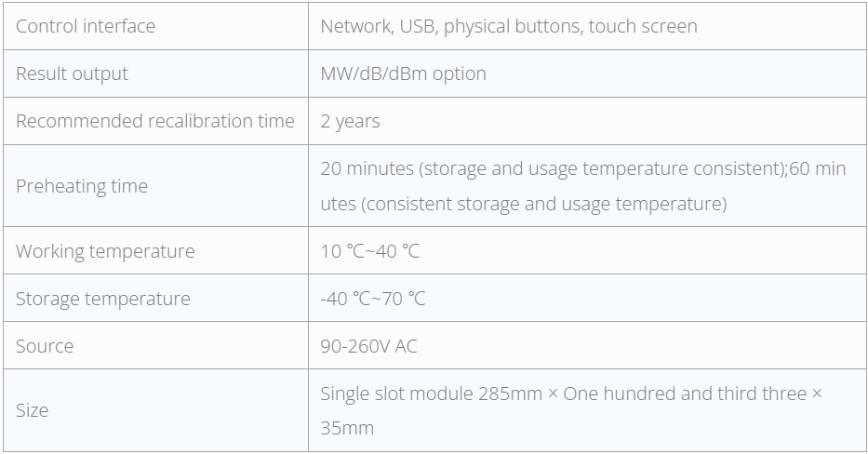Click the "Recommended recalibration time" label
Image resolution: width=868 pixels, height=454 pixels.
[154, 121]
